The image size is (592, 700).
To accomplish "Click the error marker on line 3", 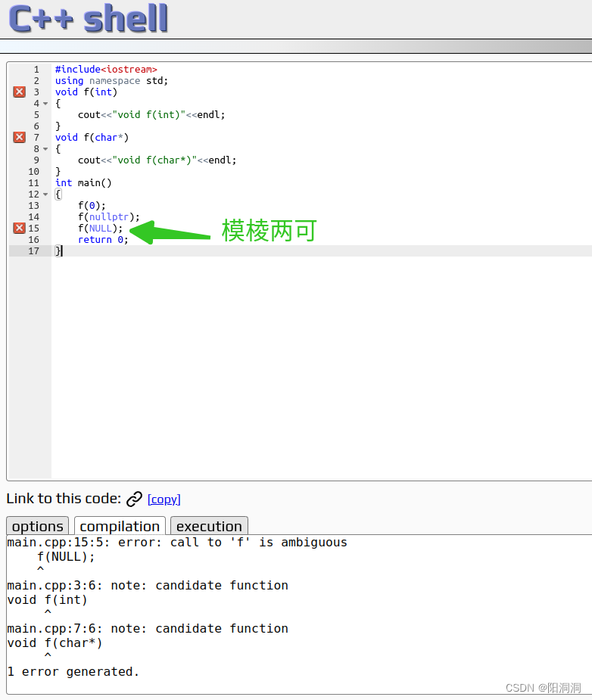I will pyautogui.click(x=19, y=92).
